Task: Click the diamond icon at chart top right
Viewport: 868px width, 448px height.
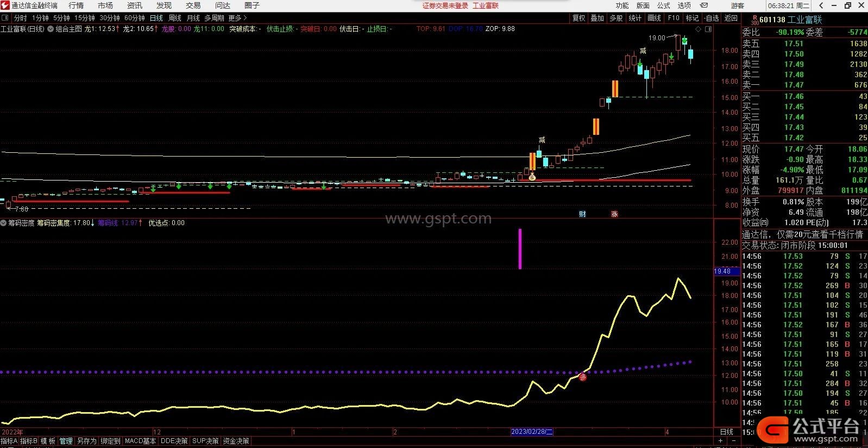Action: tap(699, 29)
